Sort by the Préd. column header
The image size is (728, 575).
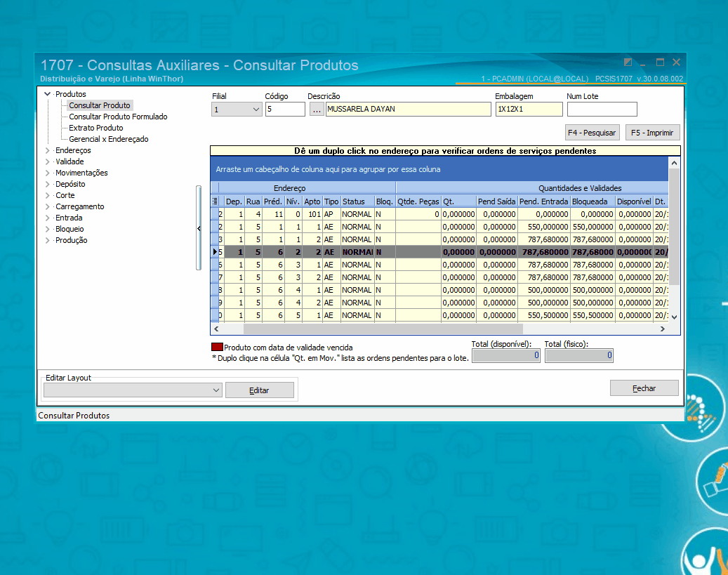click(x=273, y=201)
